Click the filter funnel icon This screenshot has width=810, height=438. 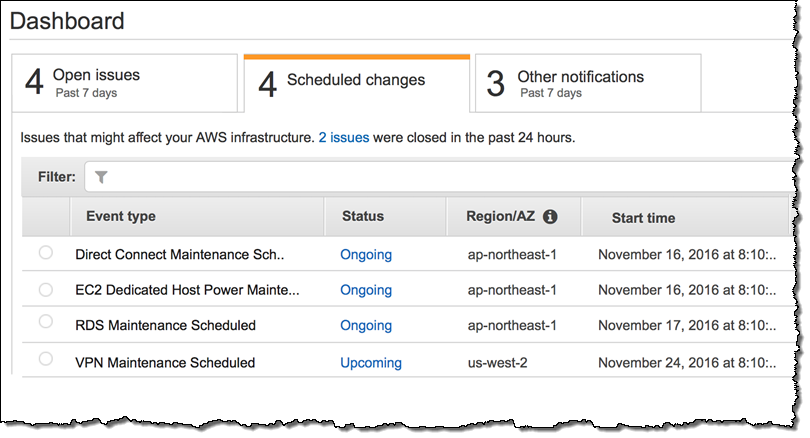tap(101, 177)
